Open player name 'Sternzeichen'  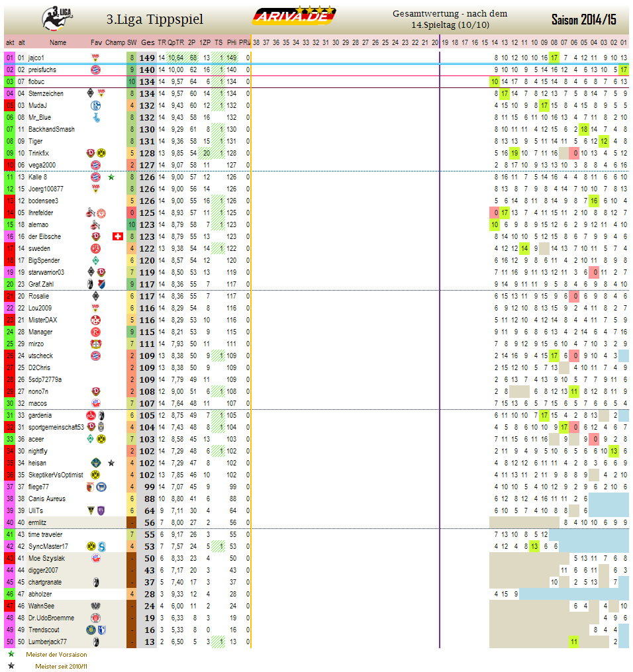[x=46, y=93]
